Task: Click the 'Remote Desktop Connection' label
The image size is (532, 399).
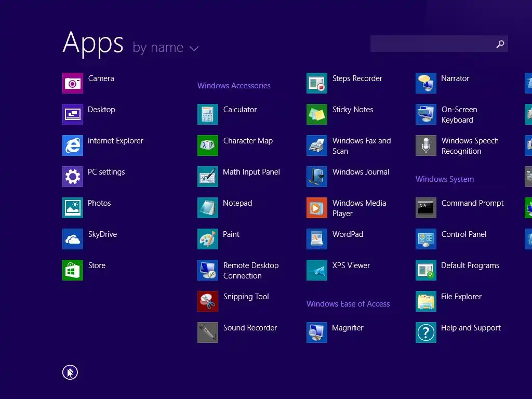Action: coord(251,270)
